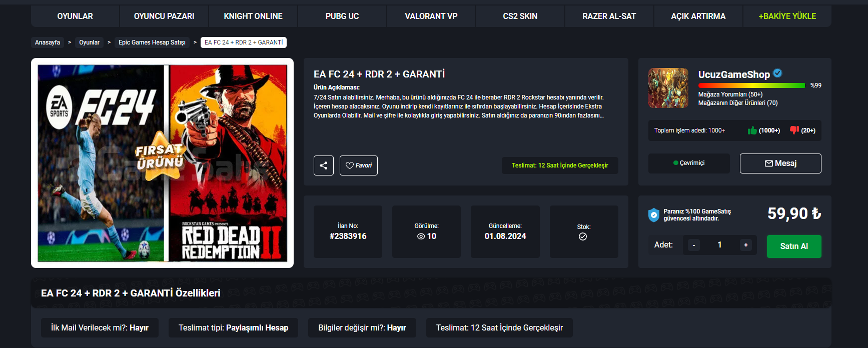Image resolution: width=868 pixels, height=348 pixels.
Task: Click the UcuzGameShop store avatar
Action: (x=668, y=88)
